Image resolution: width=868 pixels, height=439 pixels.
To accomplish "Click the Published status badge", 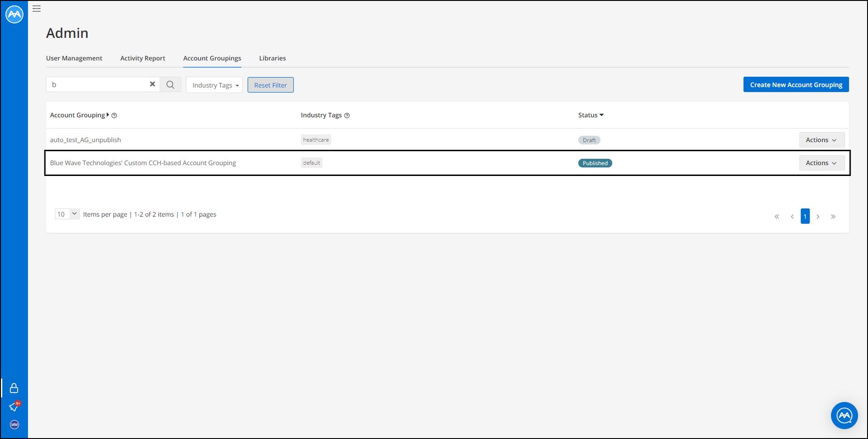I will click(x=595, y=163).
